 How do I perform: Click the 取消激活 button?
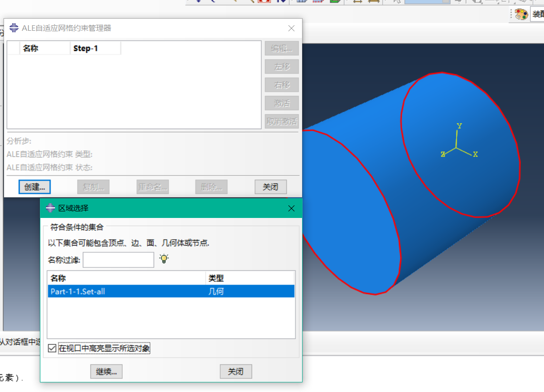pos(281,121)
